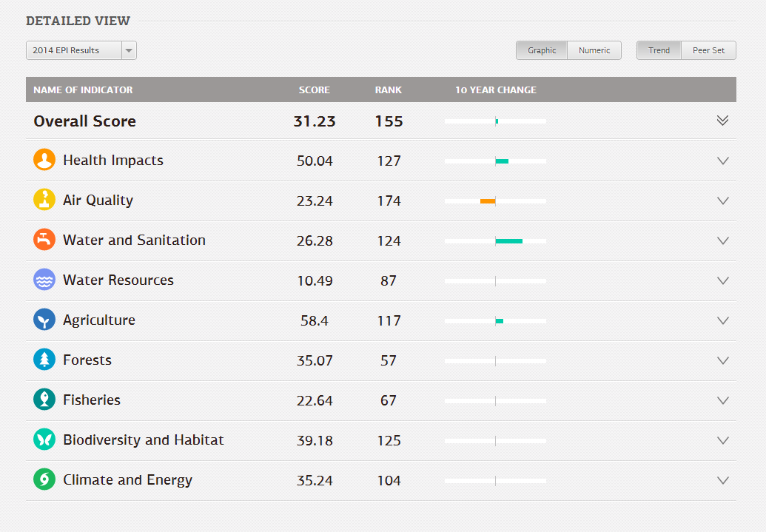This screenshot has height=532, width=766.
Task: Click the NAME OF INDICATOR column header
Action: pyautogui.click(x=82, y=90)
